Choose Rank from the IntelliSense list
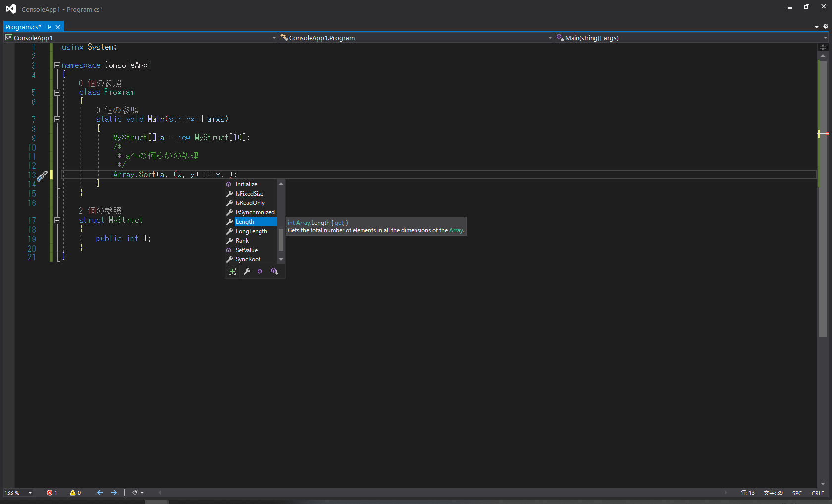 click(x=251, y=241)
